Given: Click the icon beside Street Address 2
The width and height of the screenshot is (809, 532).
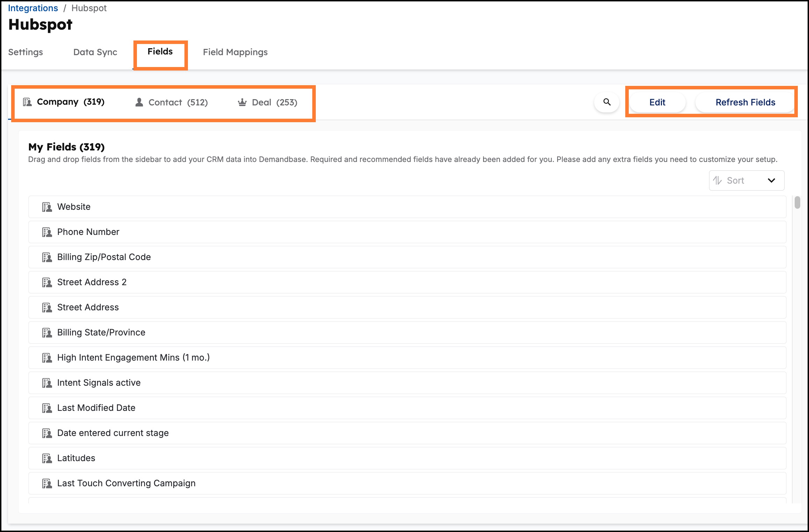Looking at the screenshot, I should click(47, 282).
